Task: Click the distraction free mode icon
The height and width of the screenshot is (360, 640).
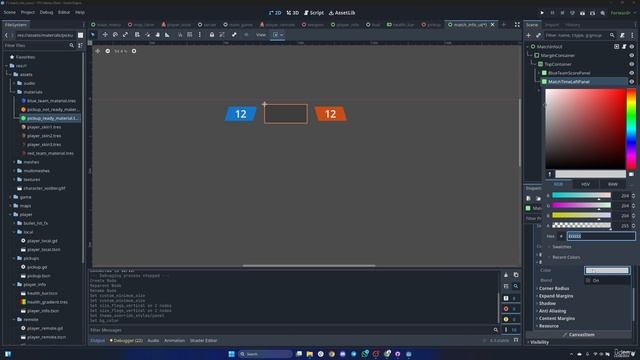Action: (x=517, y=24)
